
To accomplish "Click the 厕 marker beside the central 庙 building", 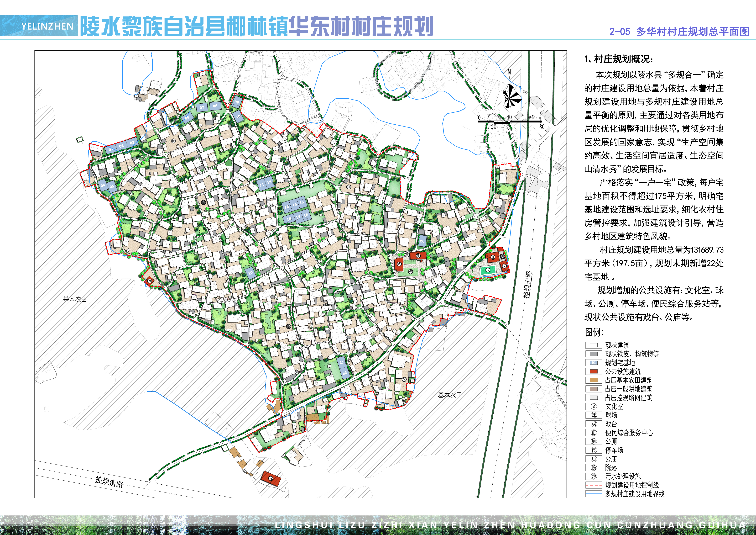I will [x=407, y=255].
